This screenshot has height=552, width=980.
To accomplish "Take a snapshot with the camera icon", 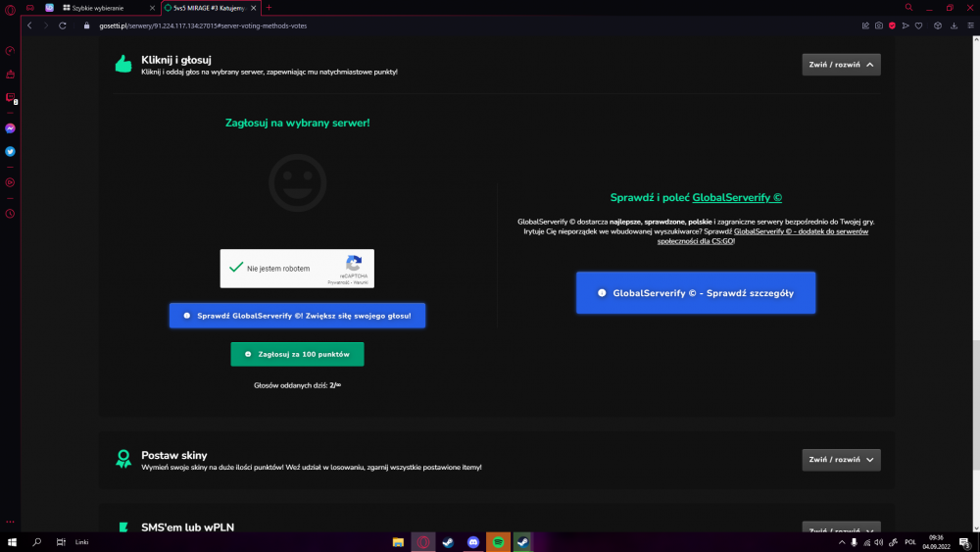I will 879,25.
